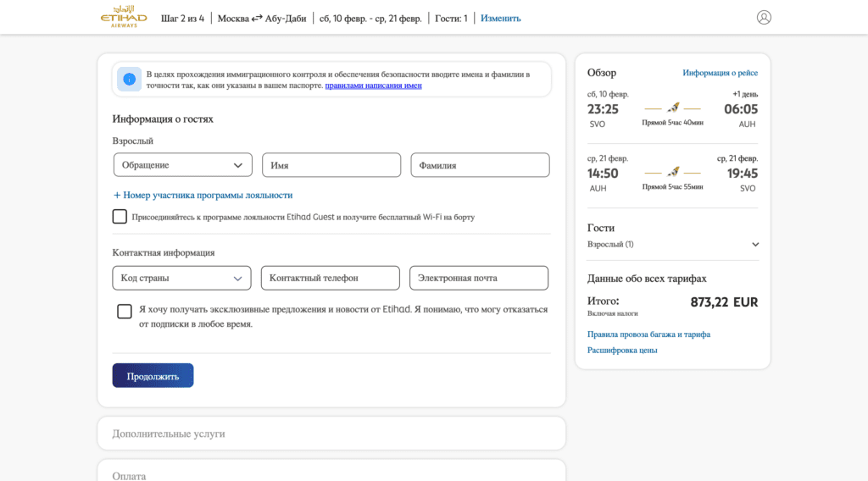Click the round-trip arrows between Москва and Абу-Даби
Screen dimensions: 868x481
[257, 19]
